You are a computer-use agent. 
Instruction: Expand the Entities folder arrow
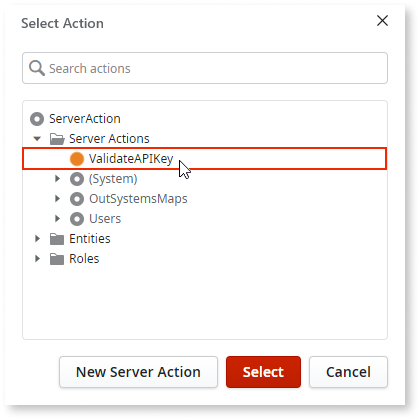[x=37, y=239]
